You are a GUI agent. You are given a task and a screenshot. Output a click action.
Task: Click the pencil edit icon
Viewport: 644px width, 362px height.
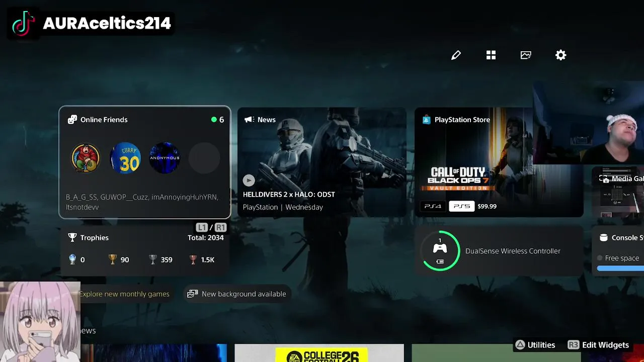(x=456, y=55)
